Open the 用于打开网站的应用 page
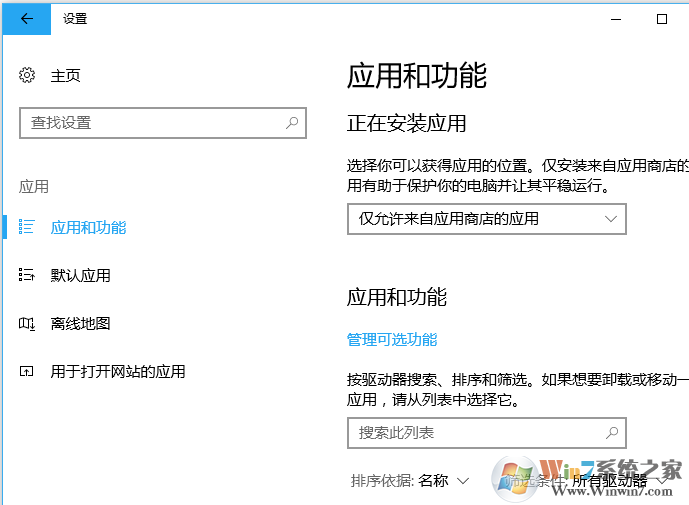 (118, 371)
